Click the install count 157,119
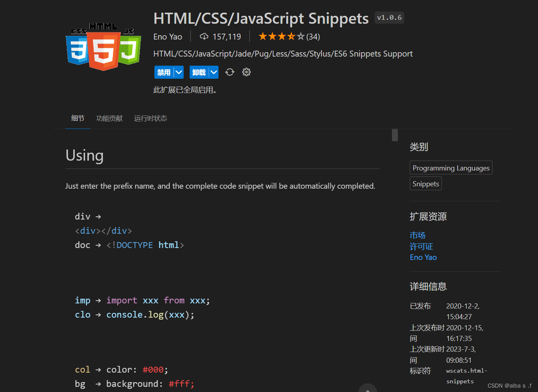This screenshot has width=538, height=392. (x=226, y=37)
